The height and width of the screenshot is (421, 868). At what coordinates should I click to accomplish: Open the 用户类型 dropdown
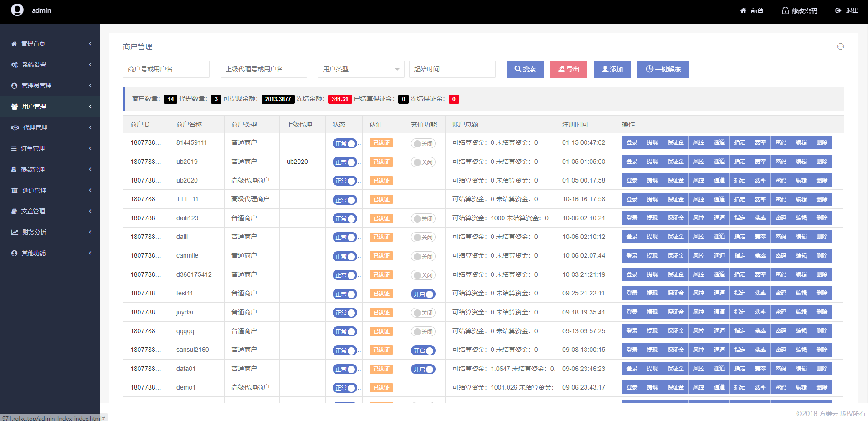click(x=361, y=69)
